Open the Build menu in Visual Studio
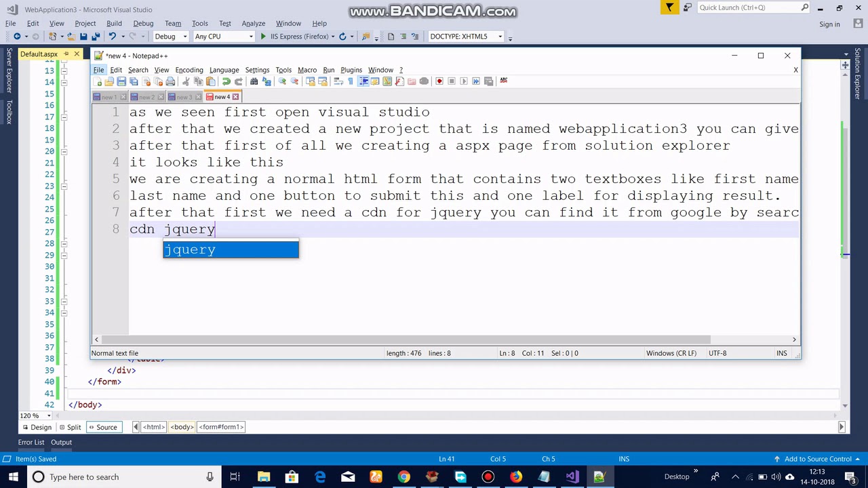The image size is (868, 488). 114,23
